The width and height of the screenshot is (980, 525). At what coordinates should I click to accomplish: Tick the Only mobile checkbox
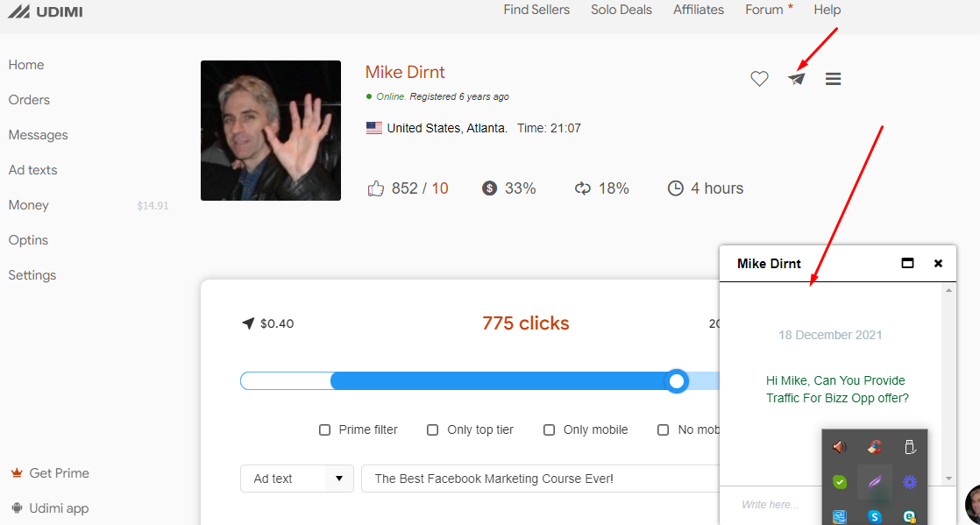tap(549, 430)
